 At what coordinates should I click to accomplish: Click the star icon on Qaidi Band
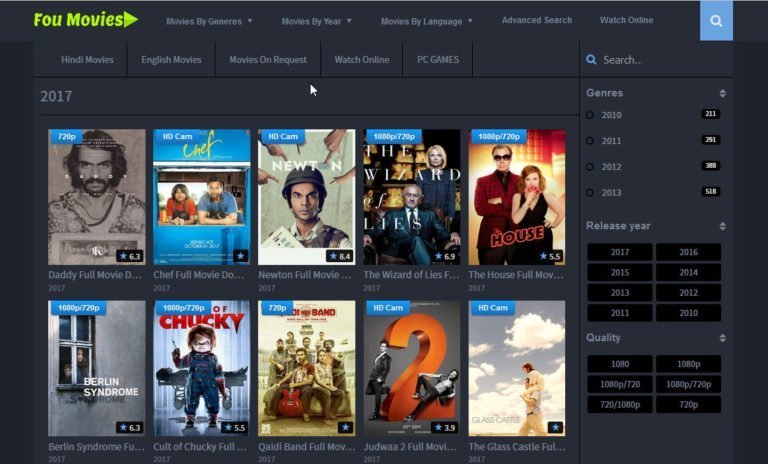[345, 427]
